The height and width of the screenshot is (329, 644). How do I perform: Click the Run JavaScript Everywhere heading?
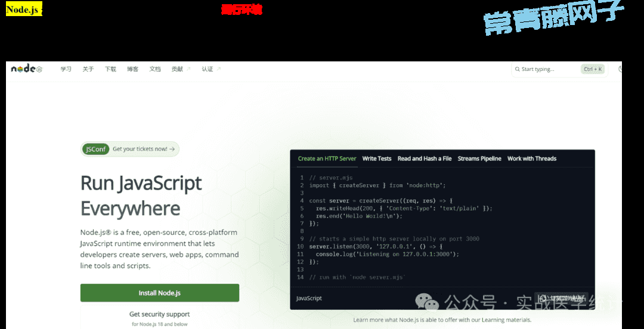(141, 195)
